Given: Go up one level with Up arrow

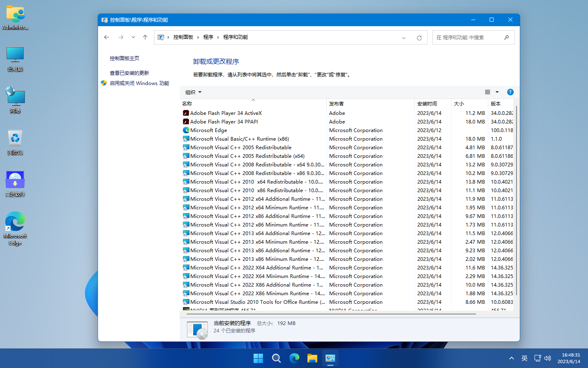Looking at the screenshot, I should [145, 37].
